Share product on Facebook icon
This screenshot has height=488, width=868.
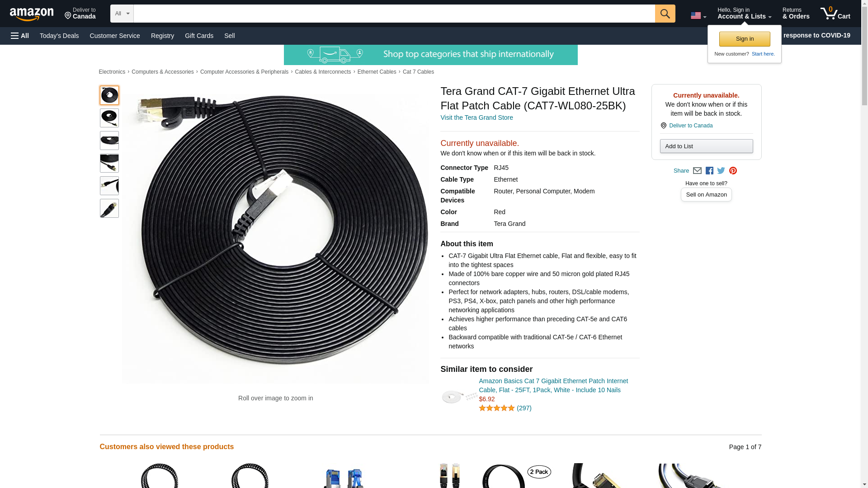(x=709, y=171)
